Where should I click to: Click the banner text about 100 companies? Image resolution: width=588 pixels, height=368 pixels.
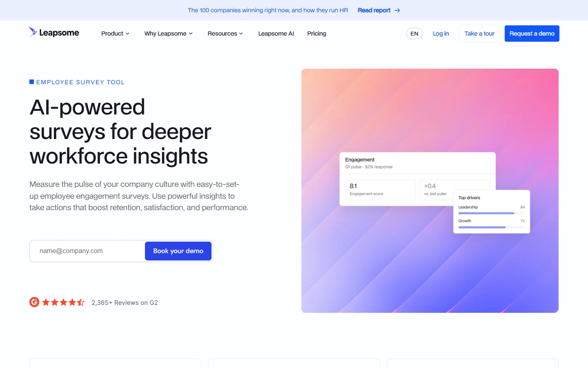[268, 10]
